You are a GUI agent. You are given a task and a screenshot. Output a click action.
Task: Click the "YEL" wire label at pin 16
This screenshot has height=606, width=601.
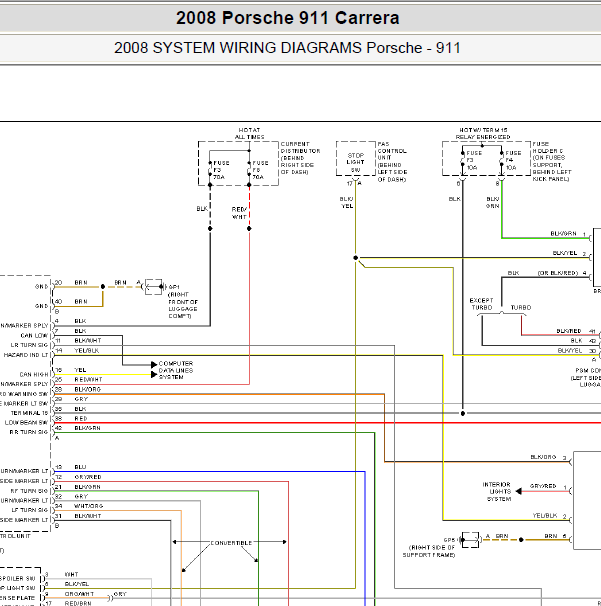pos(80,370)
